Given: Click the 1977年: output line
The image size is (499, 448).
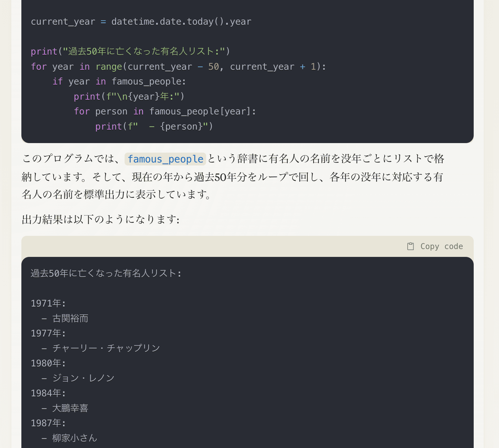Looking at the screenshot, I should pyautogui.click(x=48, y=334).
